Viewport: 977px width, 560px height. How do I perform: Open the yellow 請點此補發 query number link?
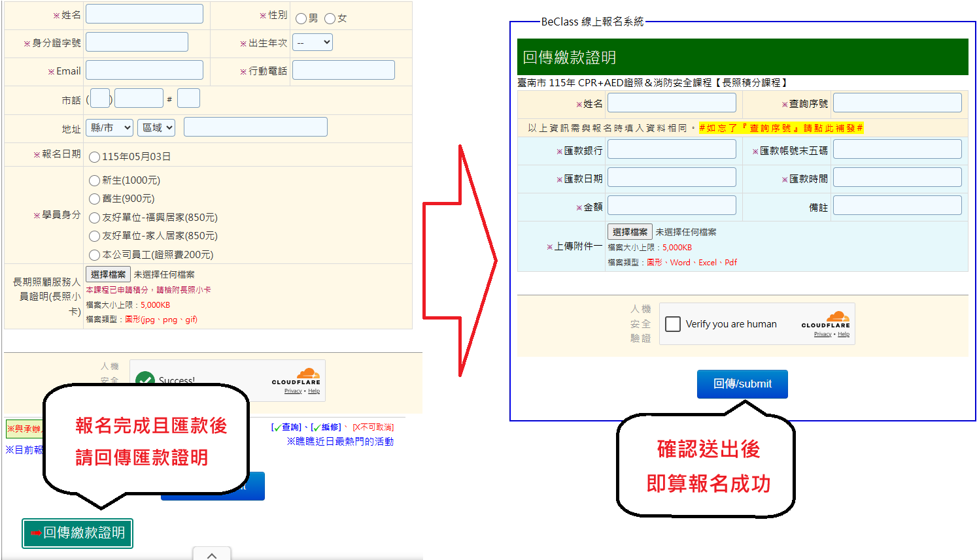pos(781,128)
